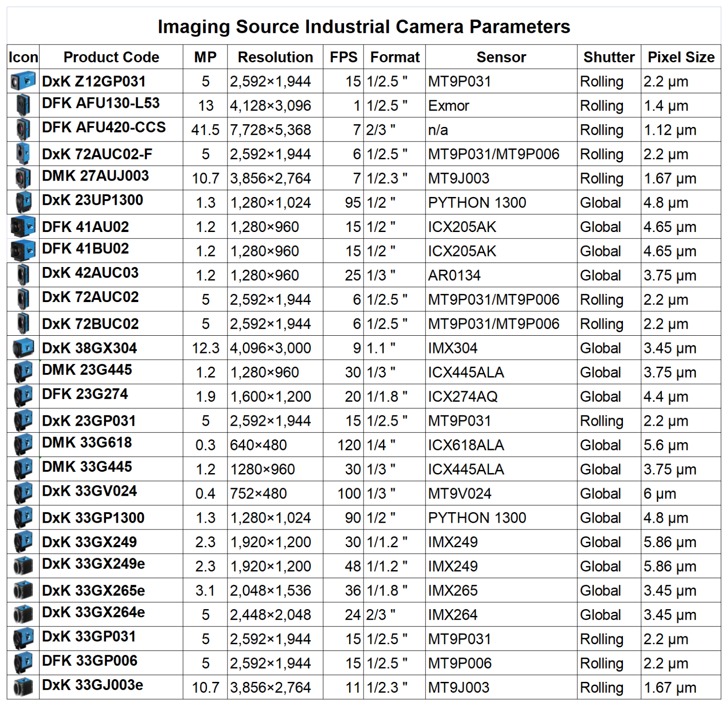Click the Product Code column header
The image size is (728, 706).
click(x=111, y=57)
